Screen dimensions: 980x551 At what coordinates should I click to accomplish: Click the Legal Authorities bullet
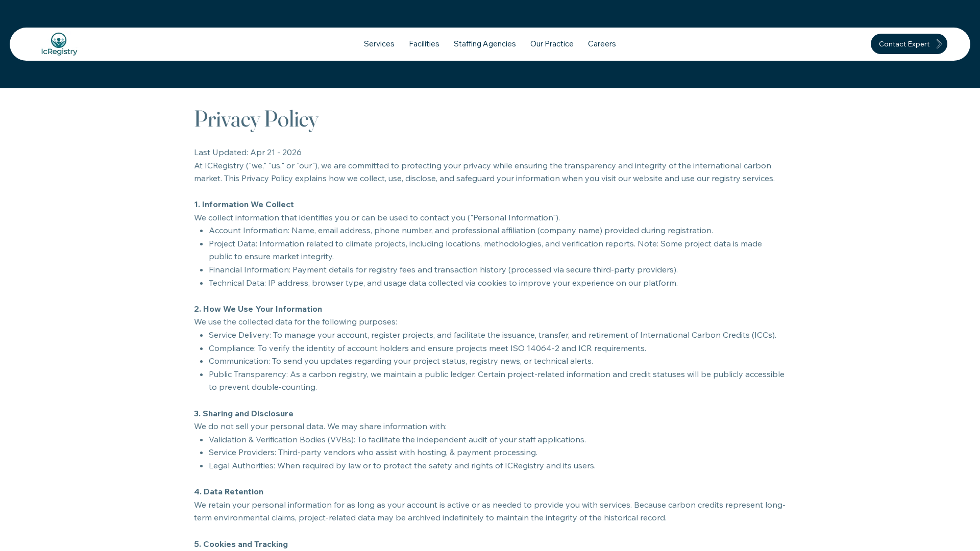[402, 466]
